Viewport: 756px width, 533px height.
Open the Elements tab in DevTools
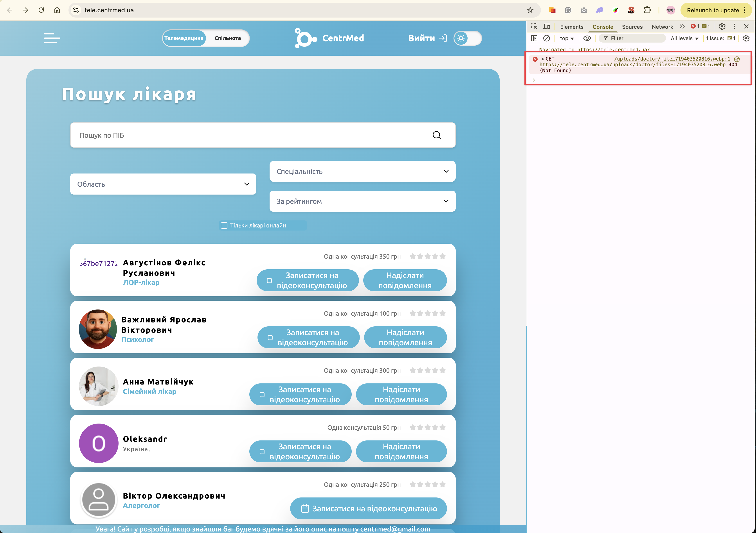[x=571, y=27]
